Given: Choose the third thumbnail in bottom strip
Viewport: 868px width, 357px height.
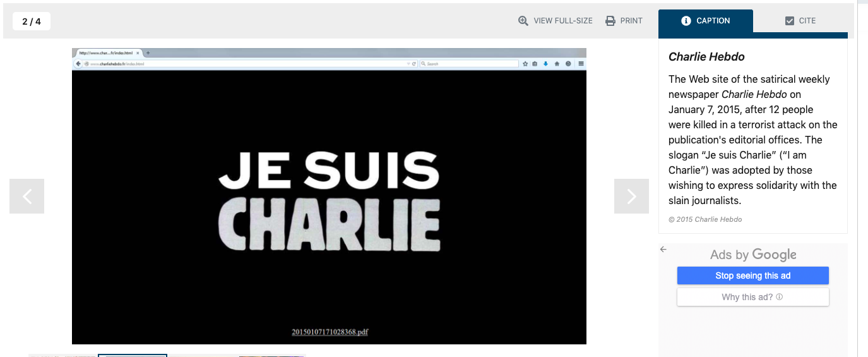Looking at the screenshot, I should click(x=202, y=355).
